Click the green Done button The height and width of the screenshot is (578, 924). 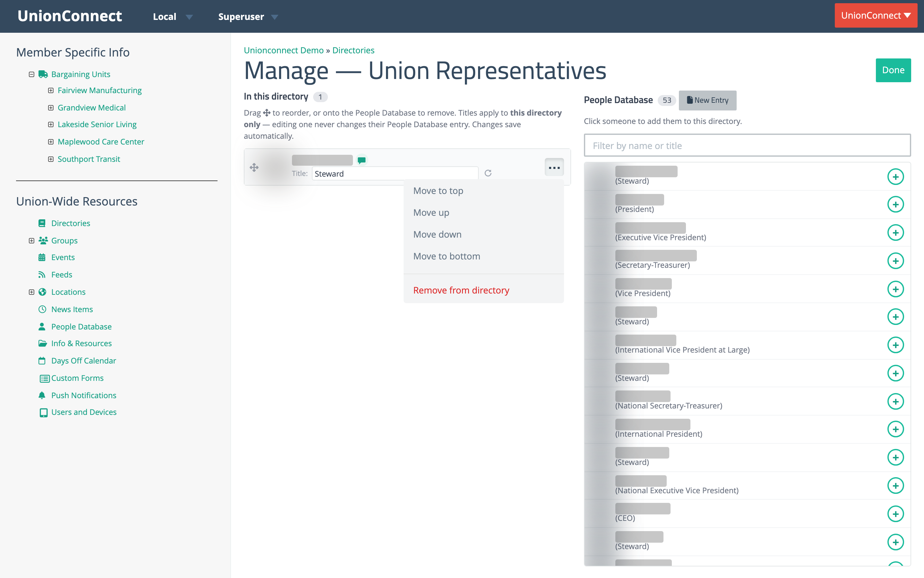893,70
